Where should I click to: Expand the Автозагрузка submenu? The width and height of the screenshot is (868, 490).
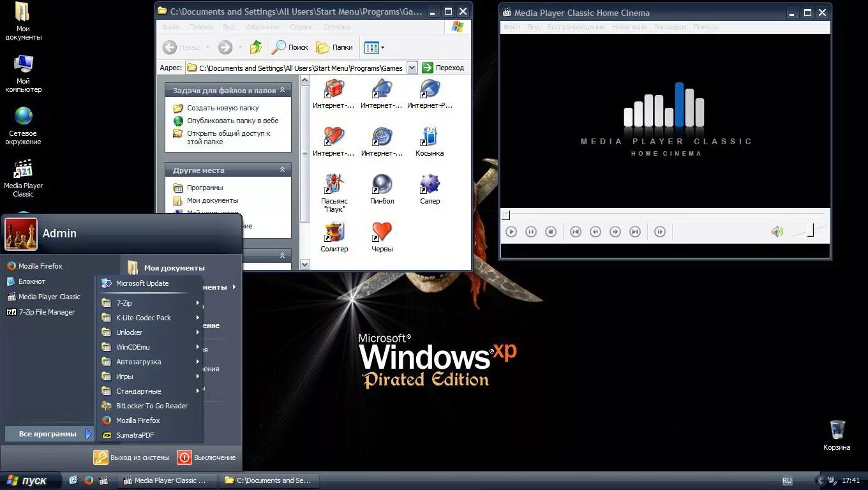coord(150,362)
